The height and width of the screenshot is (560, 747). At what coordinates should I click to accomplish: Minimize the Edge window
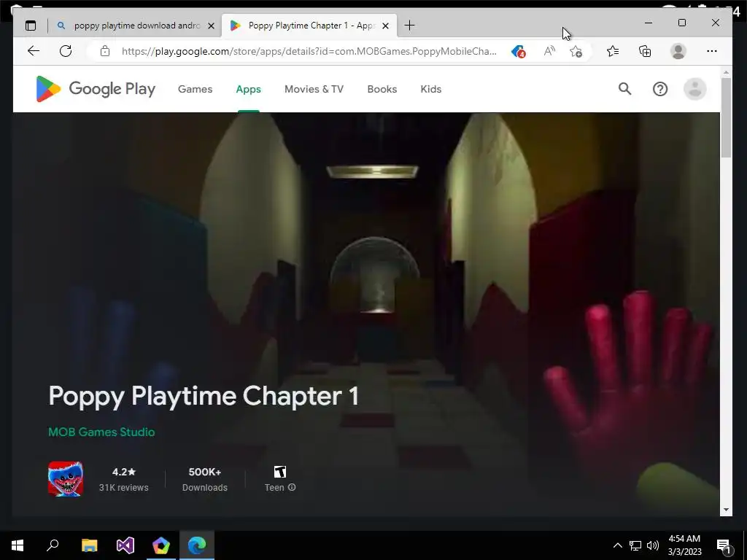(649, 23)
